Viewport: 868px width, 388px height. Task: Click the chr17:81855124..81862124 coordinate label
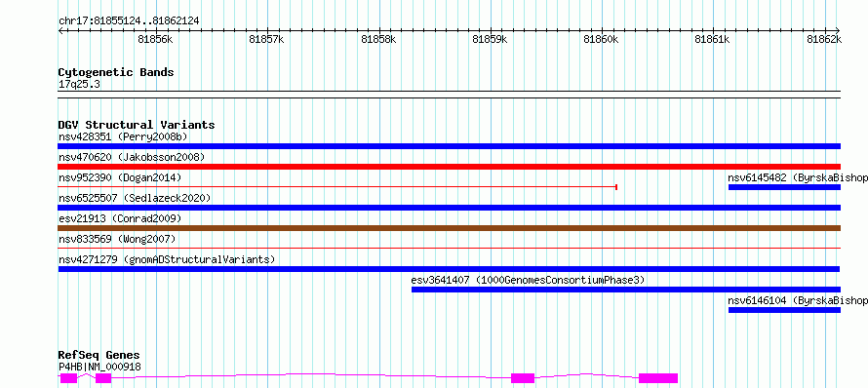129,21
